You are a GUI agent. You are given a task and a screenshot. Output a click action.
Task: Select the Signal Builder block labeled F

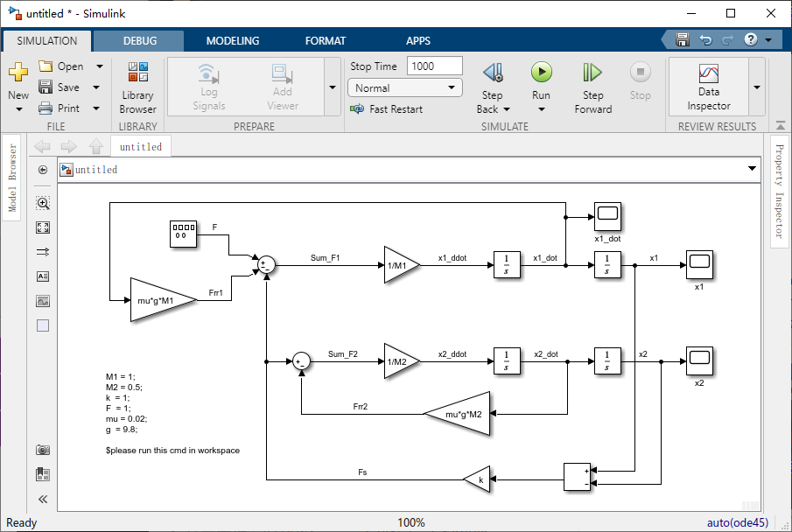(x=183, y=234)
